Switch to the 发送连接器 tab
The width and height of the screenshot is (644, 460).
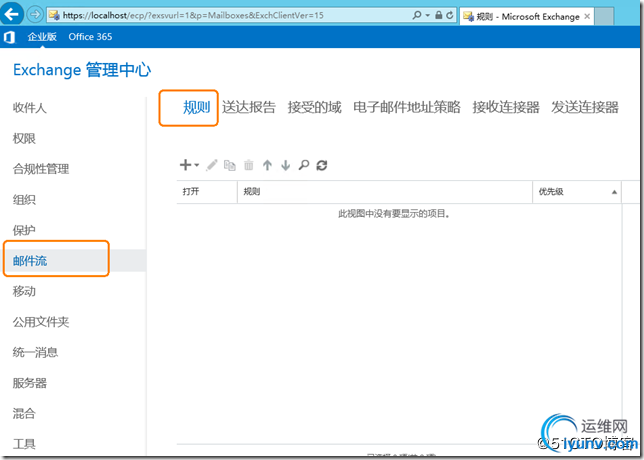point(585,108)
